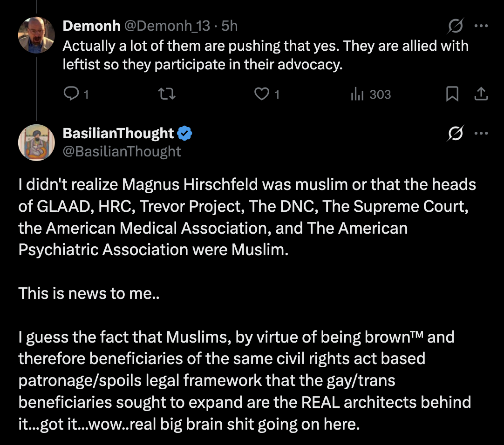Click the Grok icon on Demonh's tweet
504x445 pixels.
456,26
